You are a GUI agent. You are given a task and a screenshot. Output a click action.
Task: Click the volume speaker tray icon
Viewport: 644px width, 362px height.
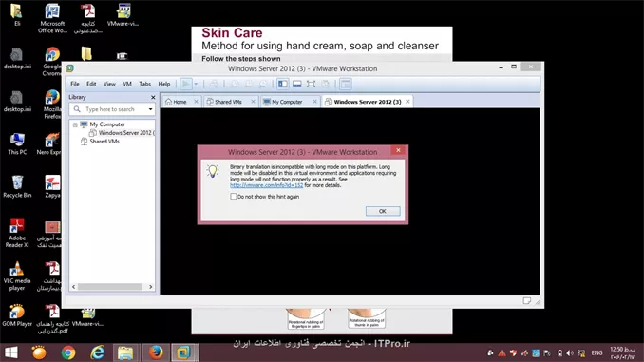570,352
